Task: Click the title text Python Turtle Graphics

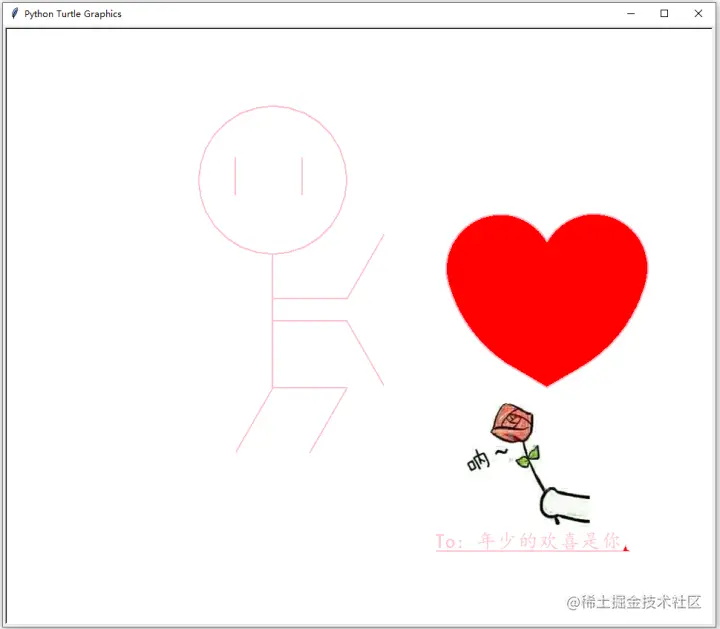Action: pos(73,14)
